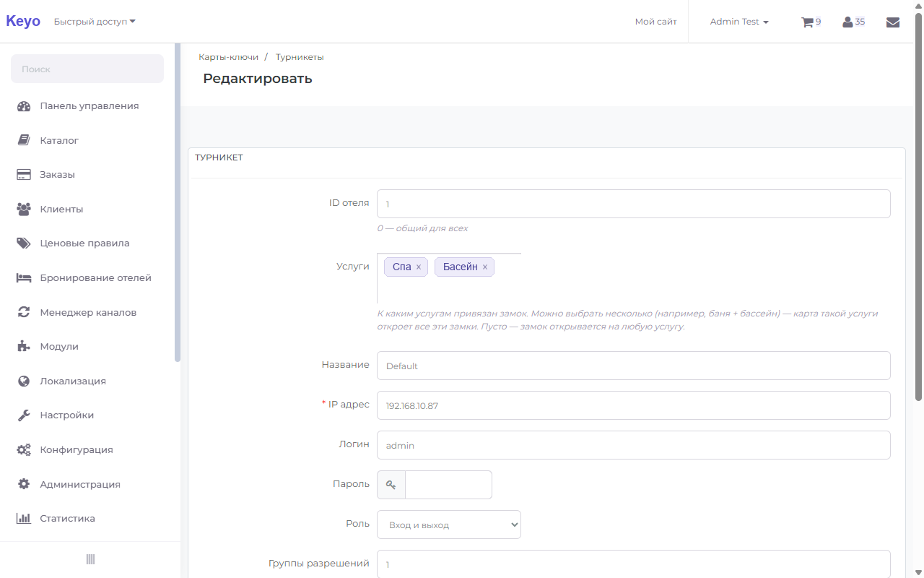Expand the Быстрый доступ dropdown

coord(95,22)
